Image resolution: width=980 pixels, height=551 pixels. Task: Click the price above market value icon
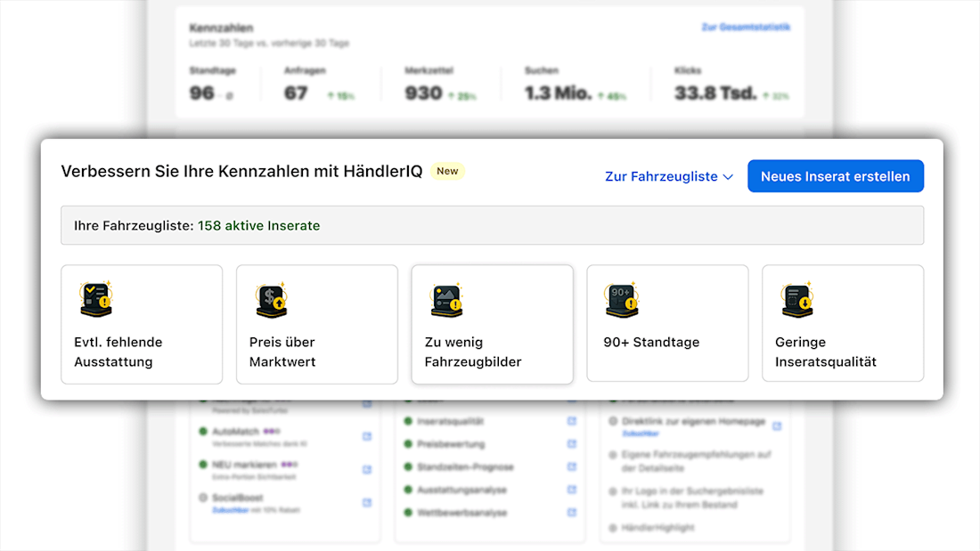(x=269, y=301)
